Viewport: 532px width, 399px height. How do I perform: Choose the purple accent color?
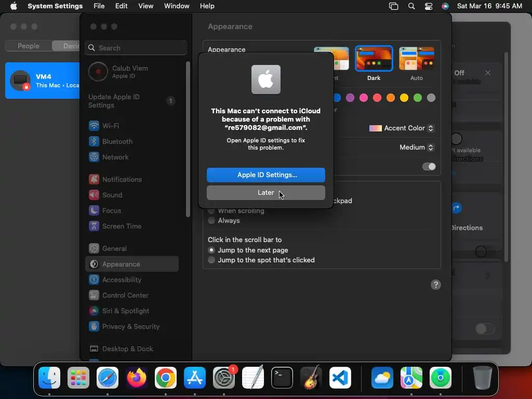(x=350, y=98)
